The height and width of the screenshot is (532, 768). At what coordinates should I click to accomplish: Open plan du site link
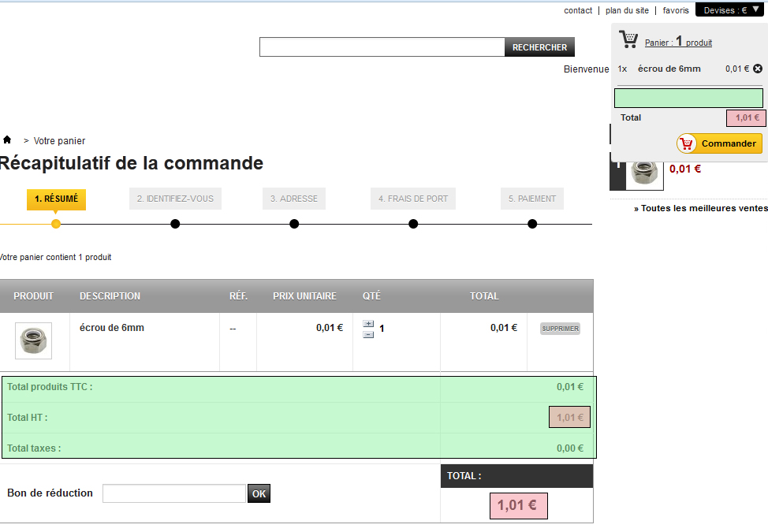(627, 10)
